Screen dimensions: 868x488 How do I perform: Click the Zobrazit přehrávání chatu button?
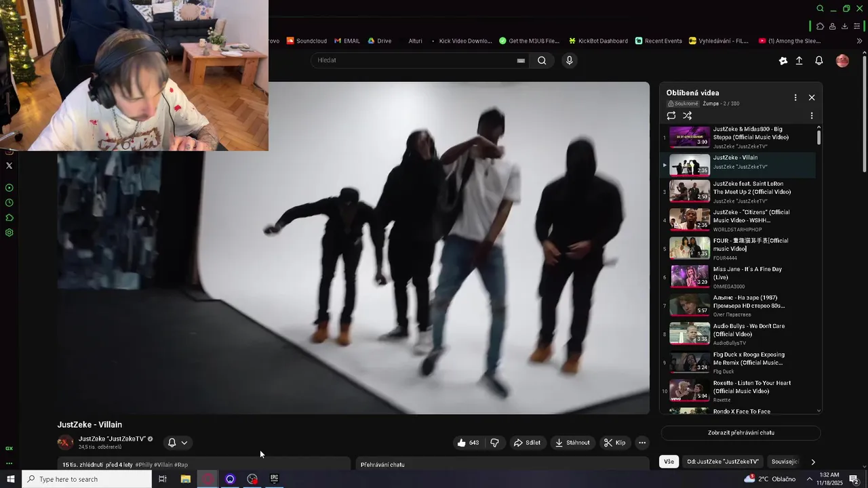click(741, 432)
